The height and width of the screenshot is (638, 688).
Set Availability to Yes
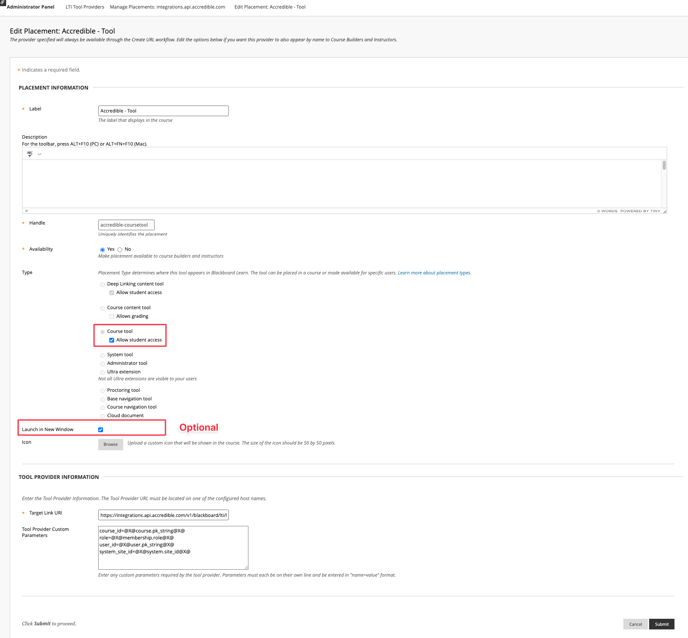pos(102,250)
